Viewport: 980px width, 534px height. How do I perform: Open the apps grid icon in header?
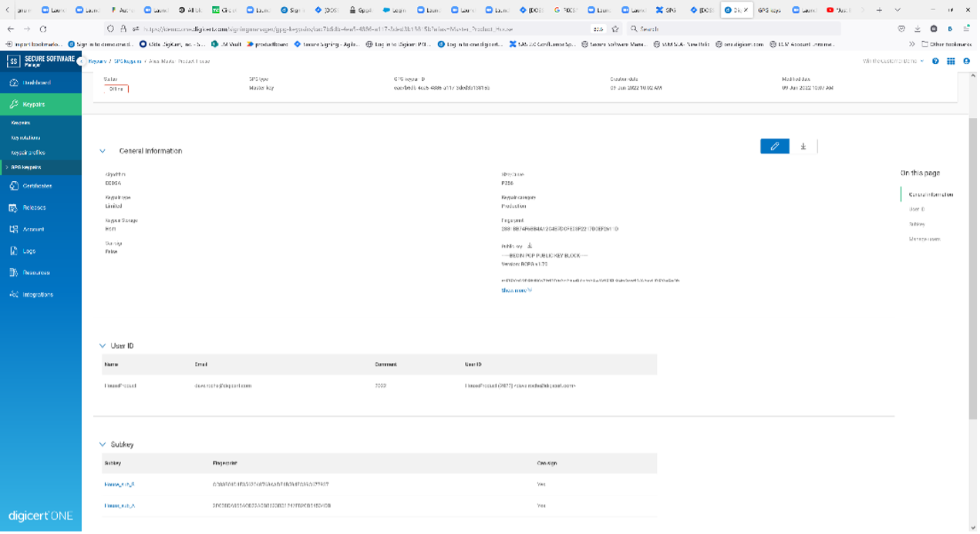(951, 61)
